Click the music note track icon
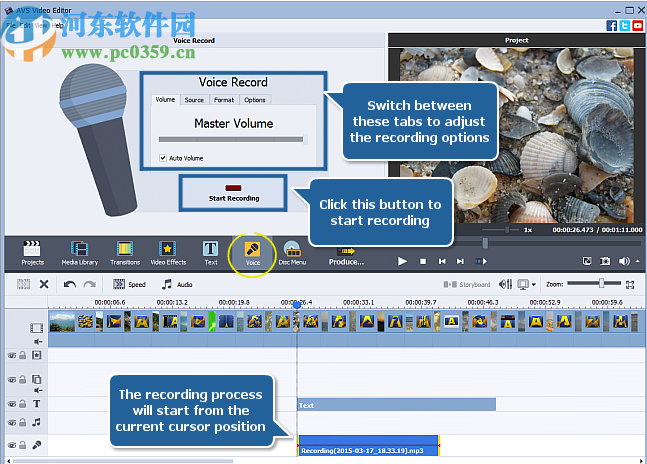Viewport: 647px width, 464px height. 37,422
